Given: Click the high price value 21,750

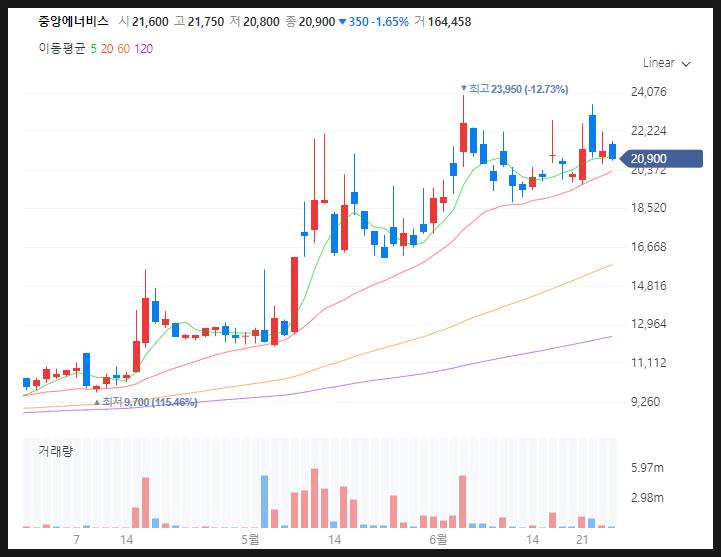Looking at the screenshot, I should pos(206,22).
